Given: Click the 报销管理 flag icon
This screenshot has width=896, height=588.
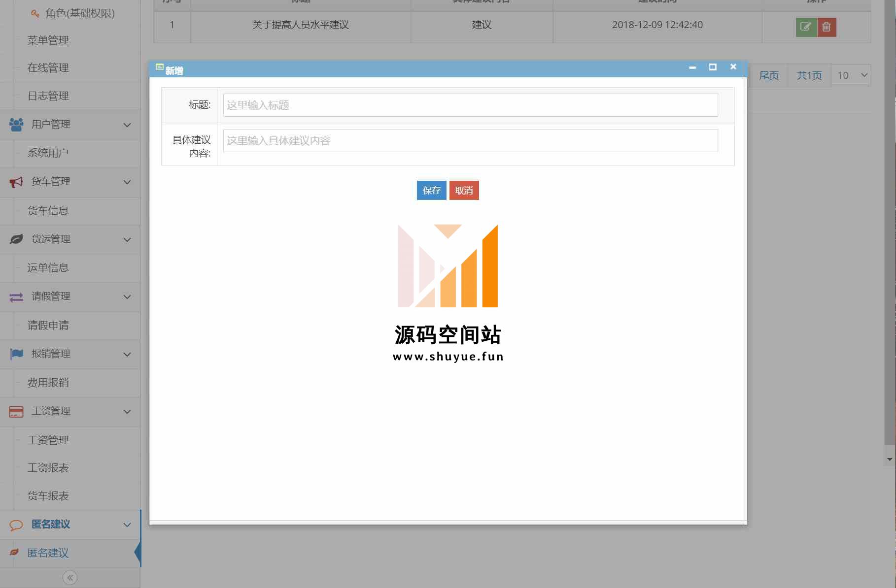Looking at the screenshot, I should [x=16, y=354].
